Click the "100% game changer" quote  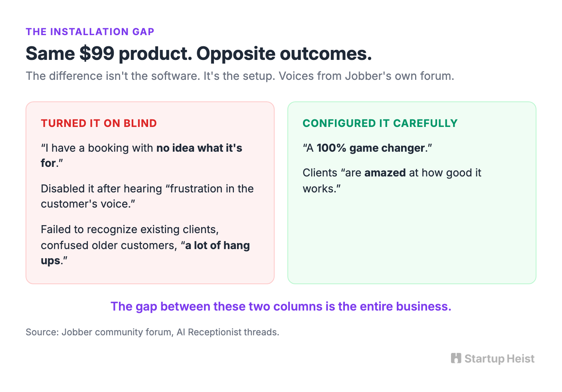(367, 148)
